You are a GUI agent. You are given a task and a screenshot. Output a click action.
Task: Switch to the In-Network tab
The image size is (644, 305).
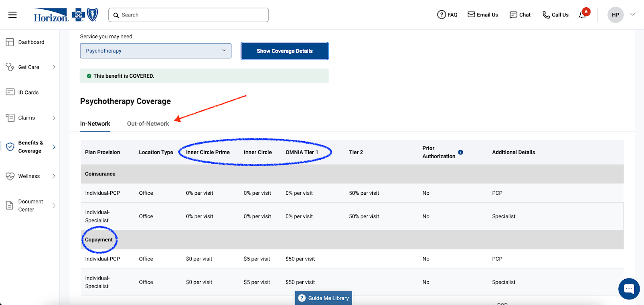95,124
